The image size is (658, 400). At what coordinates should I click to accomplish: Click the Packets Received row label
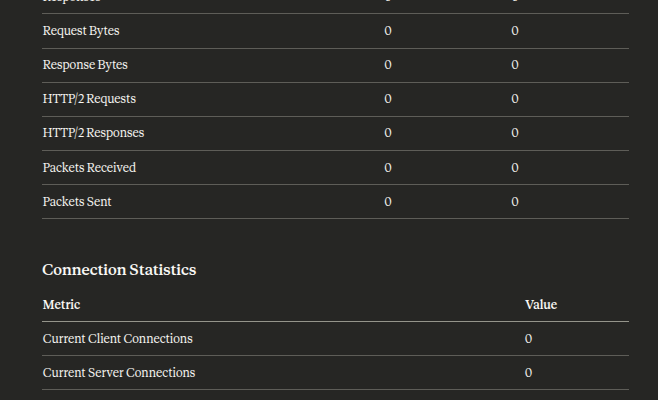tap(89, 167)
